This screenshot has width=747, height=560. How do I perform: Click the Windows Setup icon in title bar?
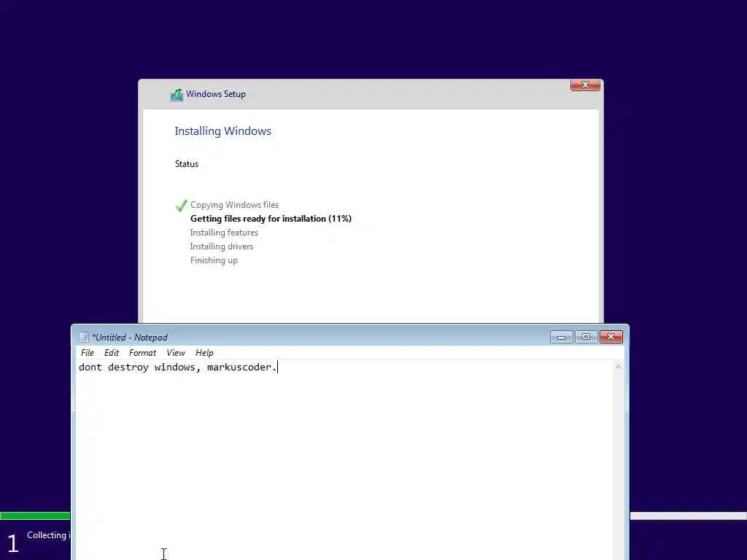(x=177, y=95)
